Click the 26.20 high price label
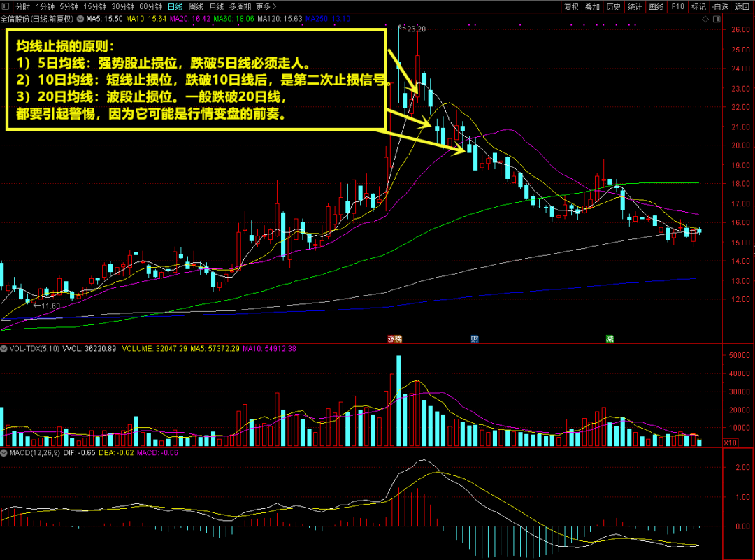The height and width of the screenshot is (560, 755). point(416,29)
